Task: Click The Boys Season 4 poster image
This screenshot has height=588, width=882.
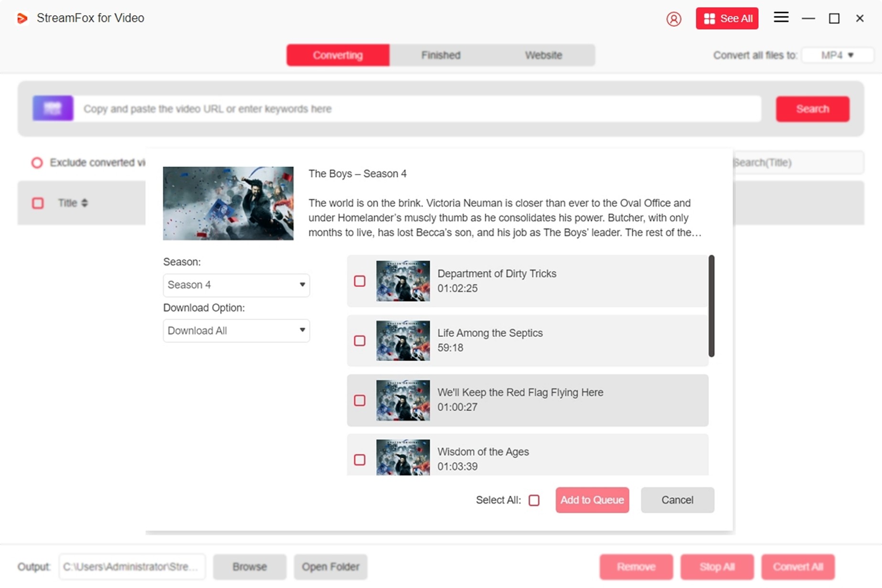Action: pos(228,203)
